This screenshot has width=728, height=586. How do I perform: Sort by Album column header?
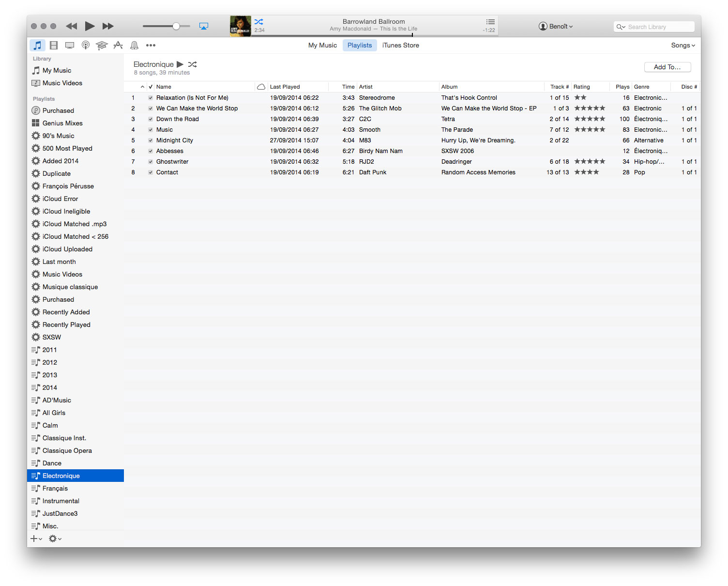[491, 87]
